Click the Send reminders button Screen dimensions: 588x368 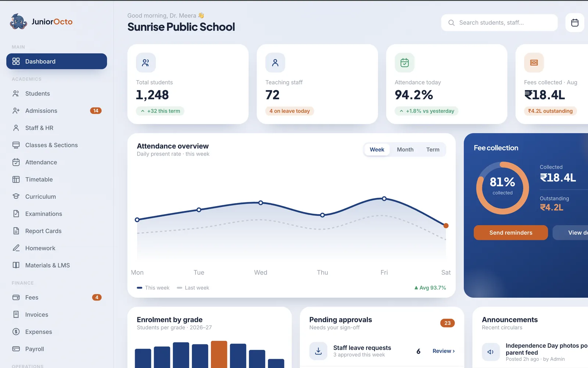click(x=510, y=233)
